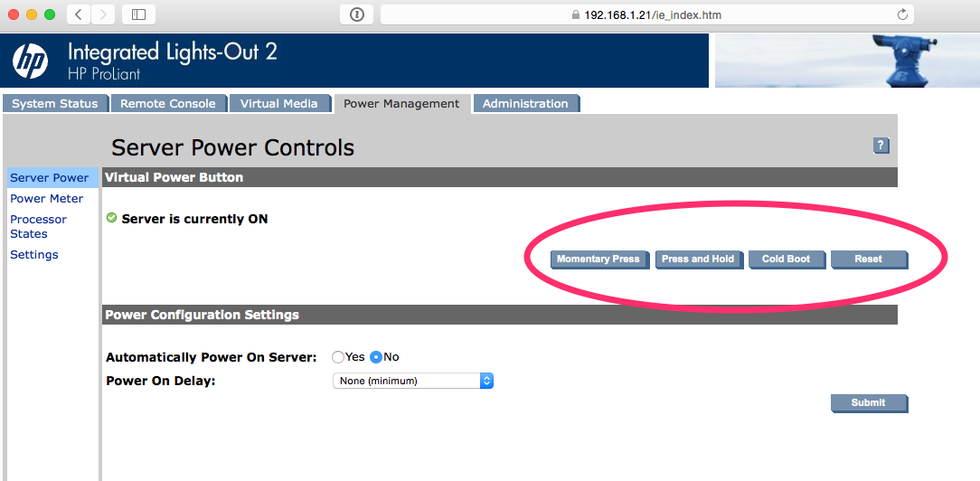Go to the Virtual Media tab
Viewport: 980px width, 481px height.
click(278, 104)
